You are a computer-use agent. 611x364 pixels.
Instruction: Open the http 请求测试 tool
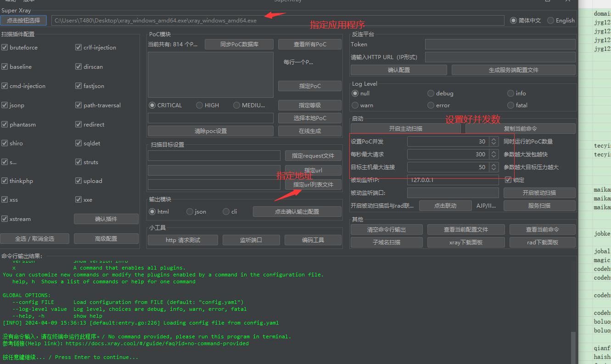[x=183, y=240]
